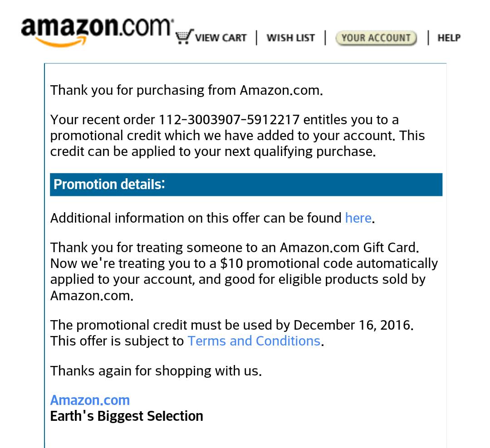This screenshot has width=490, height=448.
Task: Open the Help page
Action: (x=449, y=38)
